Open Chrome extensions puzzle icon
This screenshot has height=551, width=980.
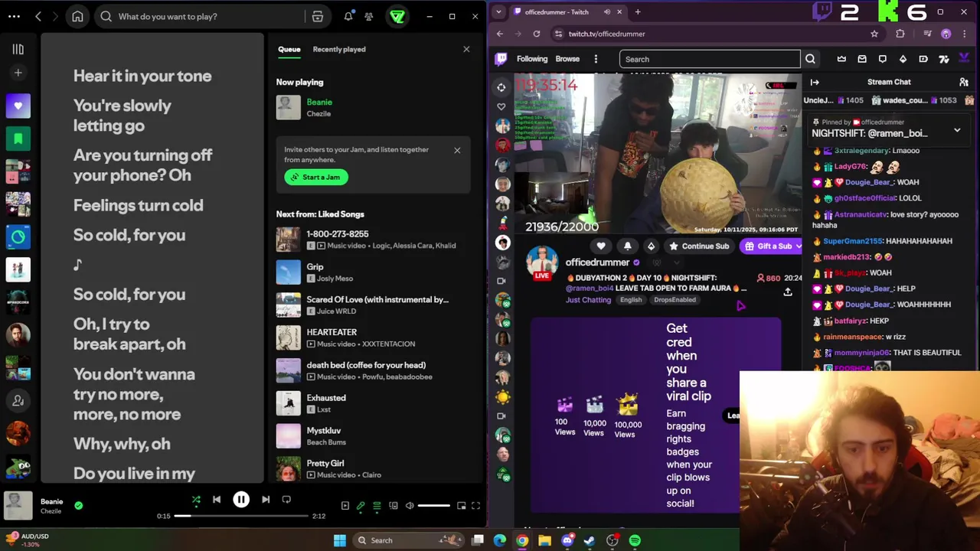click(x=900, y=34)
